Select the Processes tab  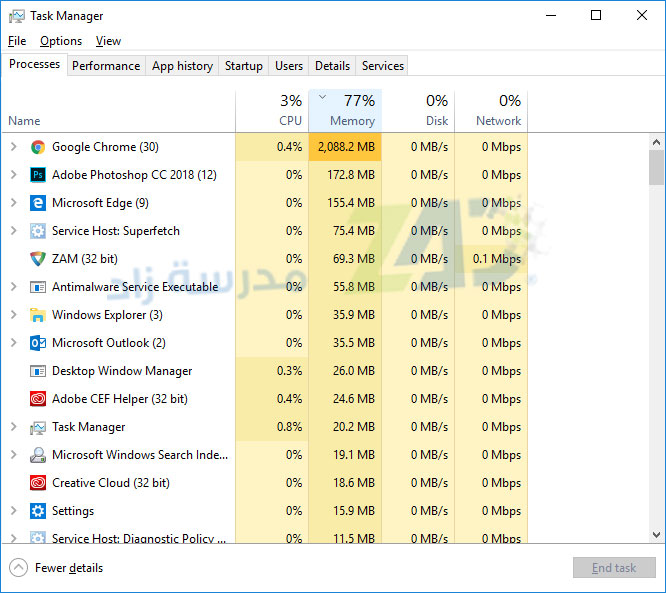[34, 64]
